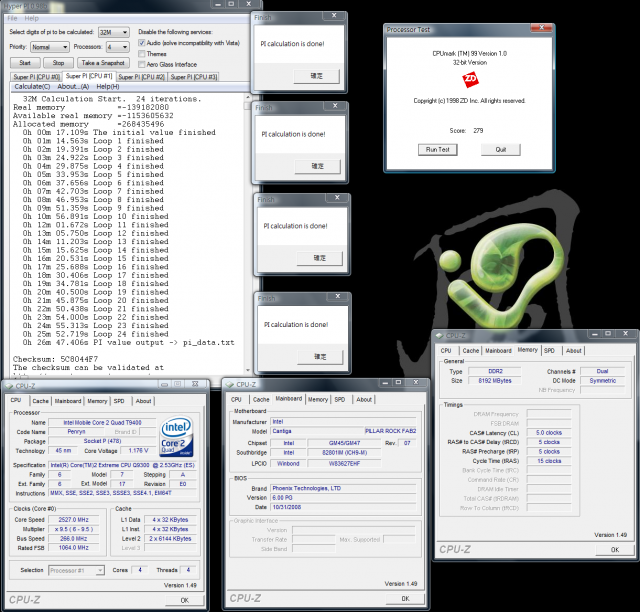Click the Core Speed 2527.0 MHz field
Viewport: 640px width, 612px height.
point(73,520)
